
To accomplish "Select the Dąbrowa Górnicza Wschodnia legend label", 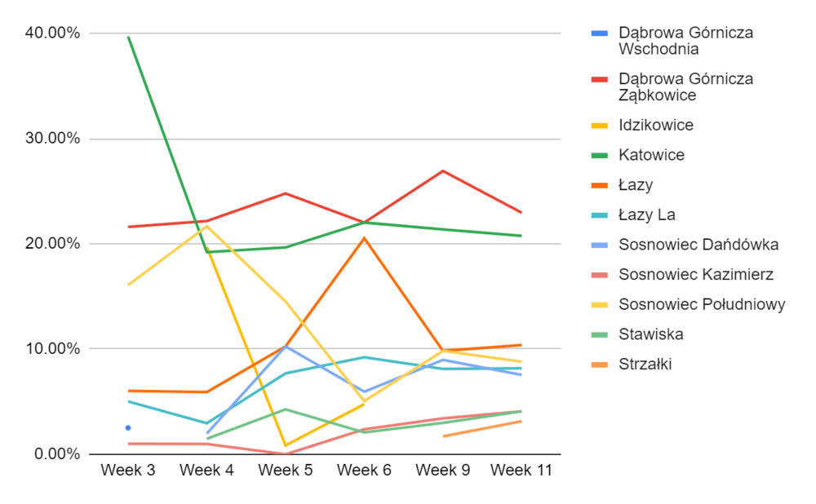I will 685,41.
